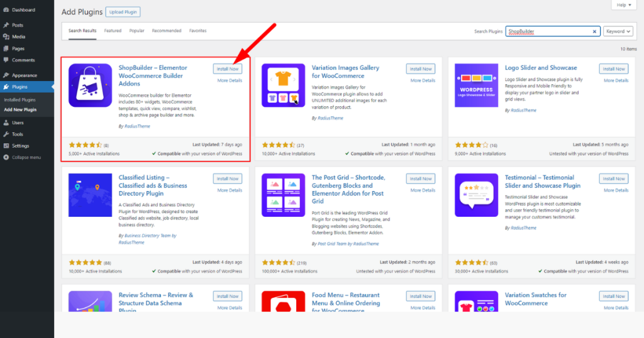View More Details for Variation Images Gallery
Screen dimensions: 644x338
click(423, 80)
